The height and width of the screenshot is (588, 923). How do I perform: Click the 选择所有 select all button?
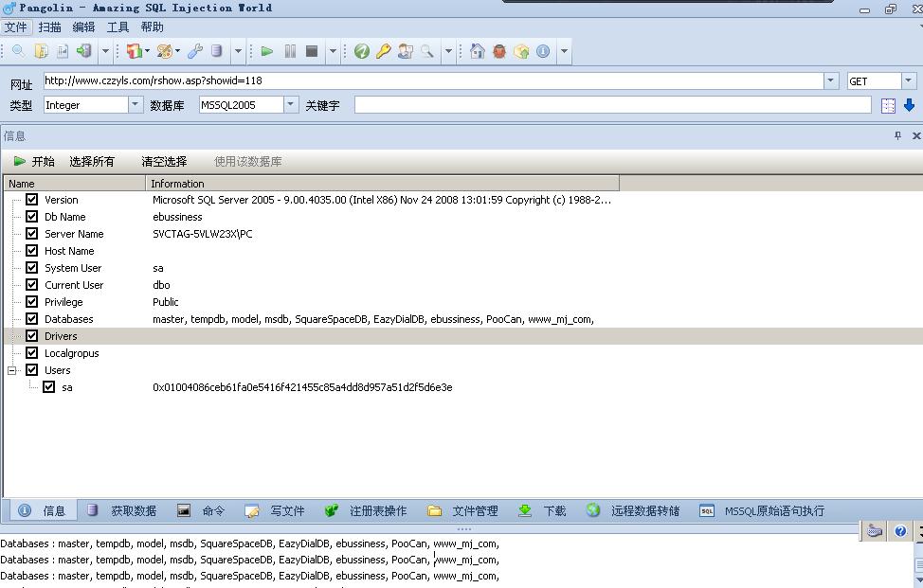click(x=92, y=161)
